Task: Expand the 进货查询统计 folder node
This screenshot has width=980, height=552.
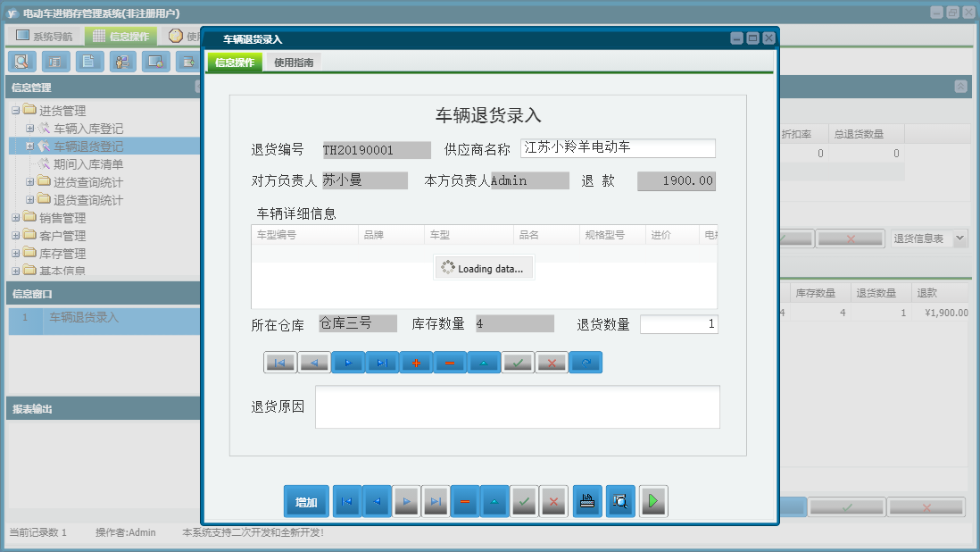Action: (x=30, y=182)
